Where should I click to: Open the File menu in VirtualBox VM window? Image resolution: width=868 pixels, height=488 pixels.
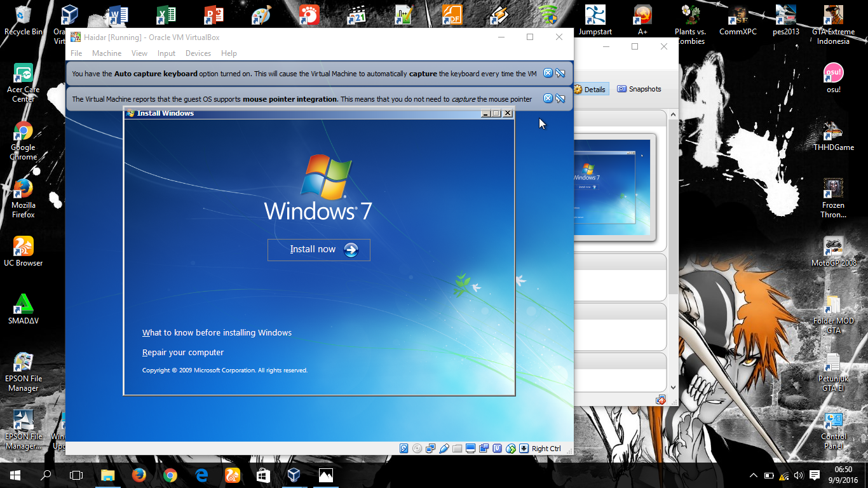tap(76, 53)
